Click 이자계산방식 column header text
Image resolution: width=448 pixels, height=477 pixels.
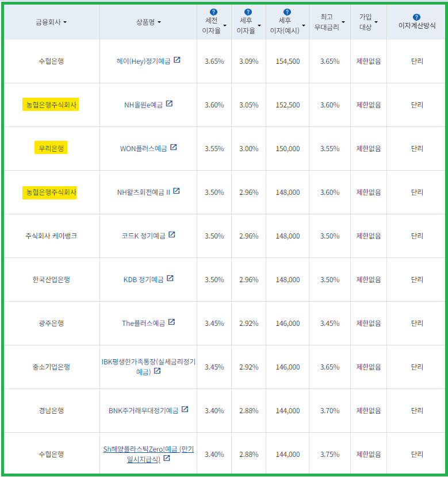[x=417, y=25]
